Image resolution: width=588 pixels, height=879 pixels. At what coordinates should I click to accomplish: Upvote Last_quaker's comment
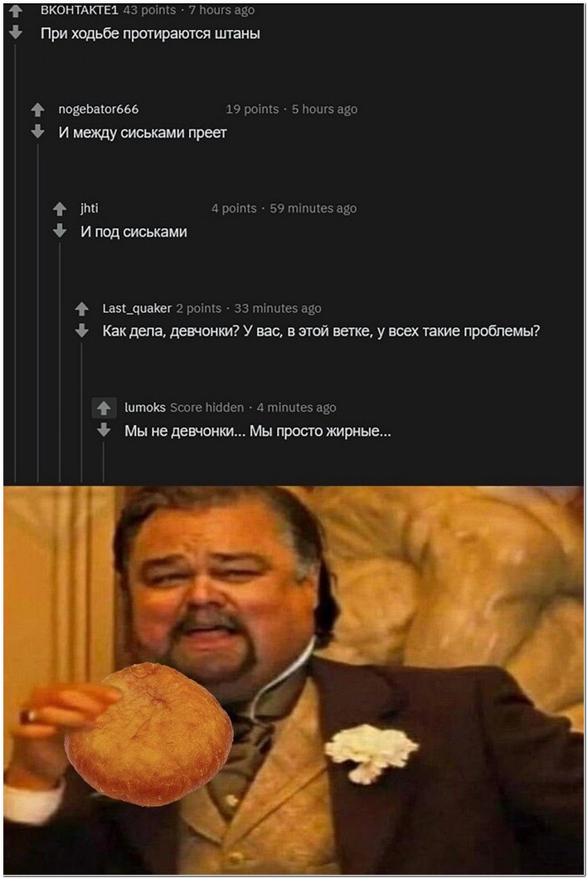tap(82, 308)
